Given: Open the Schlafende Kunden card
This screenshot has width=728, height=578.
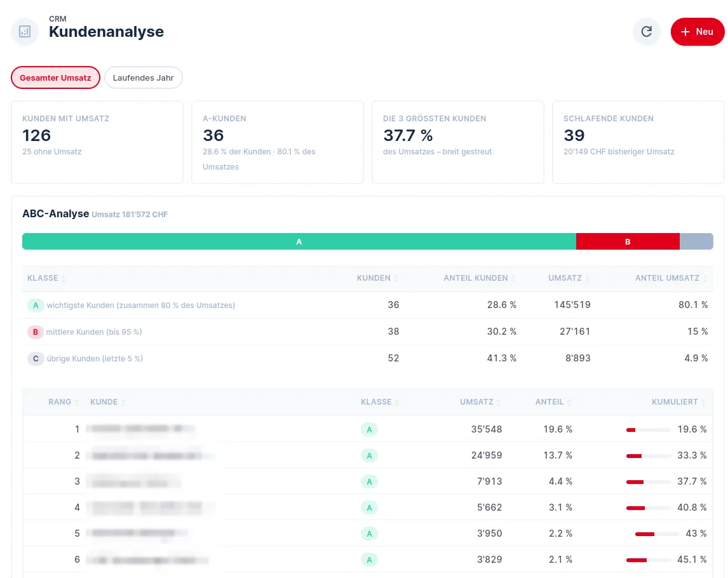Looking at the screenshot, I should 638,142.
